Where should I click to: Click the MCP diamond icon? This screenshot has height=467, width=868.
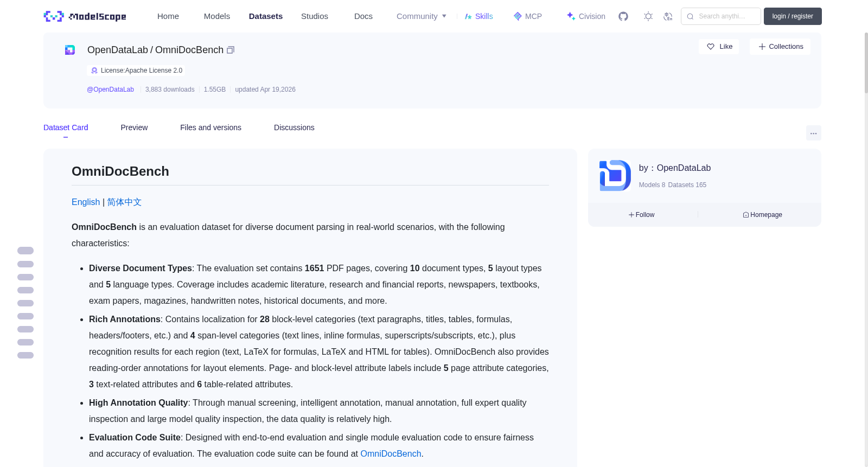[x=518, y=16]
